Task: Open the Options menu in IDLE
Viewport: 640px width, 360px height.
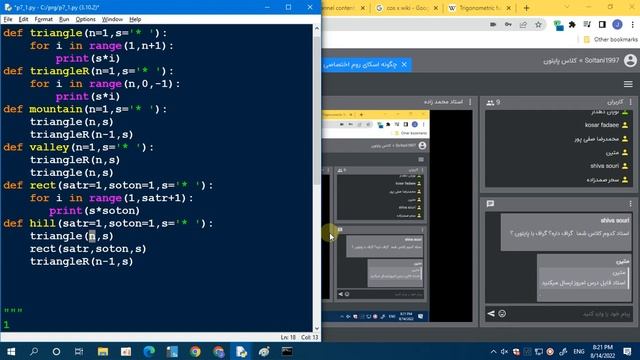Action: 85,19
